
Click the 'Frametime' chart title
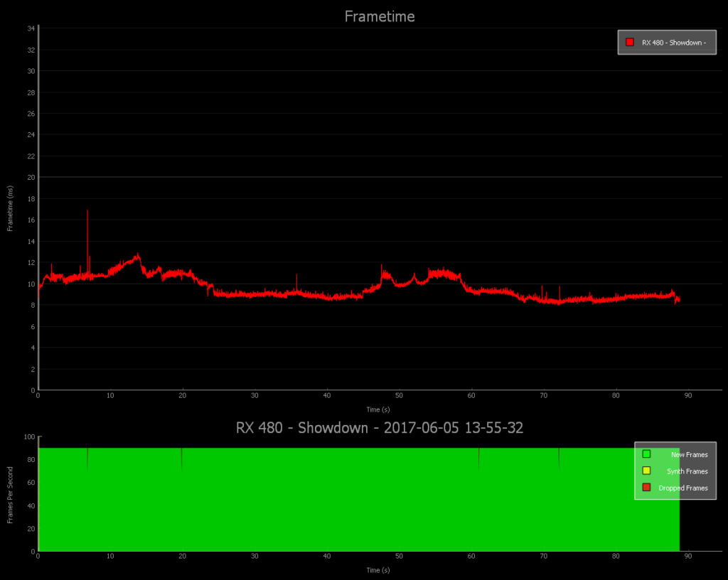(380, 16)
